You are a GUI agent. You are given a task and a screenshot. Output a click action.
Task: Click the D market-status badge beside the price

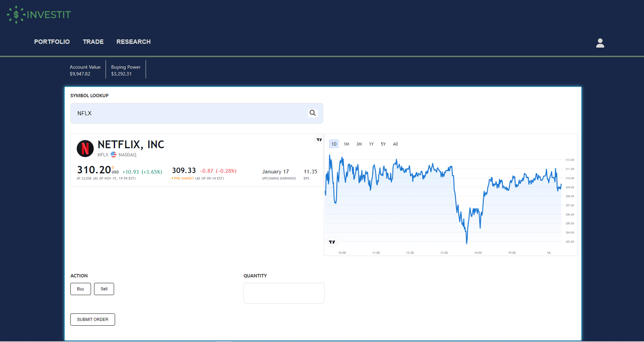tap(112, 167)
